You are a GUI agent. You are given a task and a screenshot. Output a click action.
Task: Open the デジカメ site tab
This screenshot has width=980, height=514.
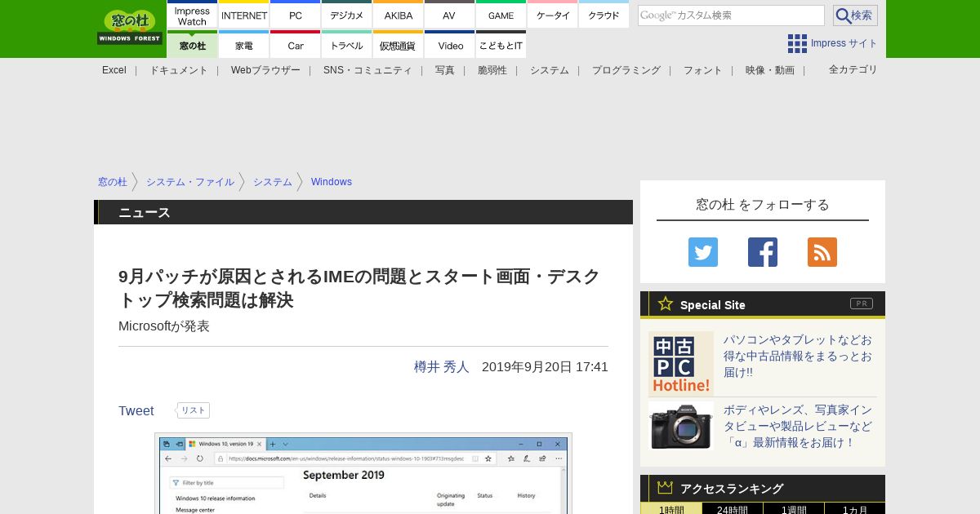pyautogui.click(x=347, y=16)
